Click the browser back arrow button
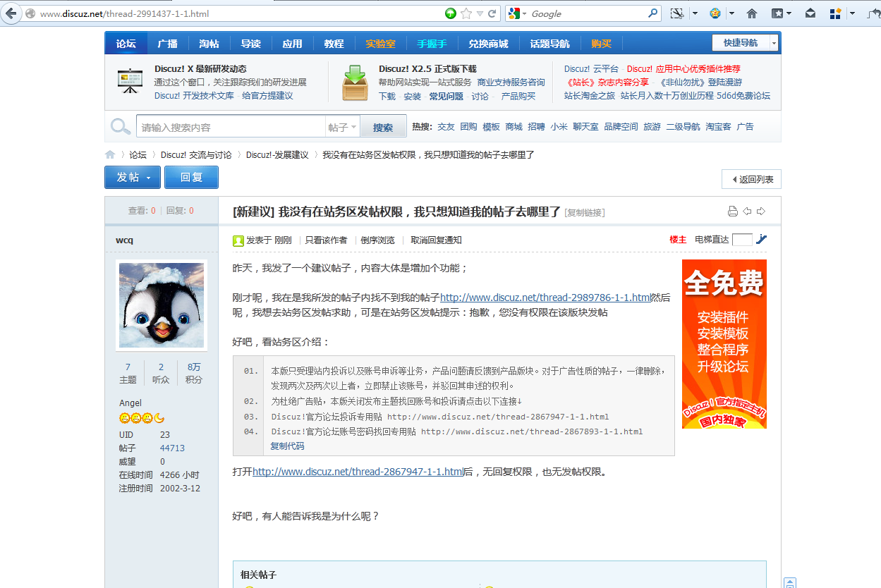 coord(11,13)
